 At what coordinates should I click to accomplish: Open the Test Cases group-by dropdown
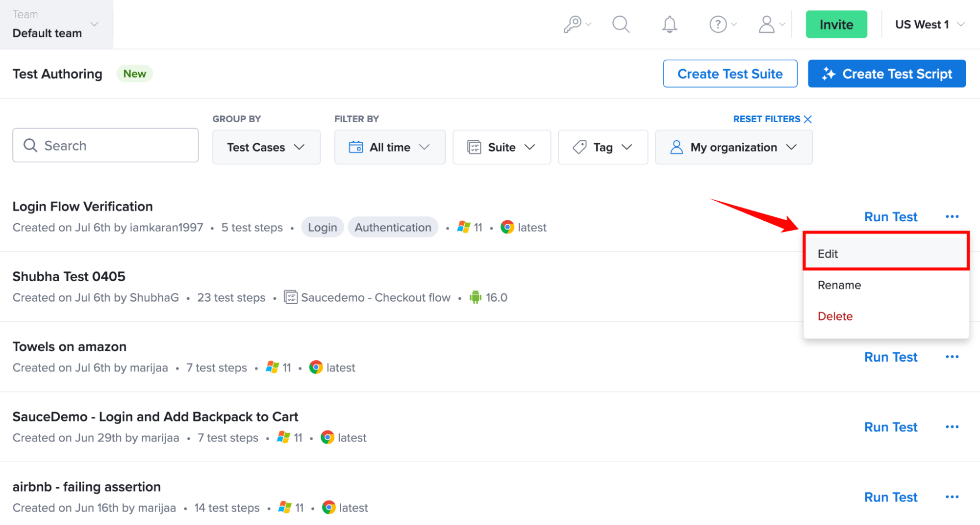pyautogui.click(x=266, y=147)
